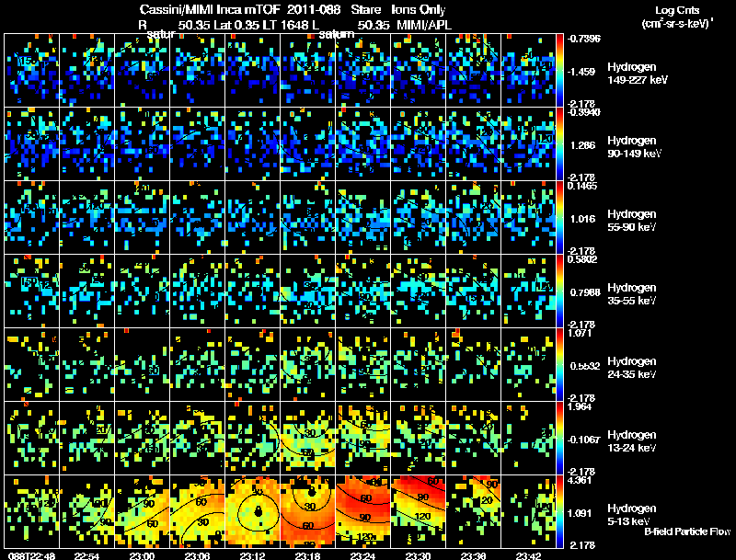The height and width of the screenshot is (560, 736).
Task: Click the 4.361 colorbar maximum value
Action: (x=580, y=480)
